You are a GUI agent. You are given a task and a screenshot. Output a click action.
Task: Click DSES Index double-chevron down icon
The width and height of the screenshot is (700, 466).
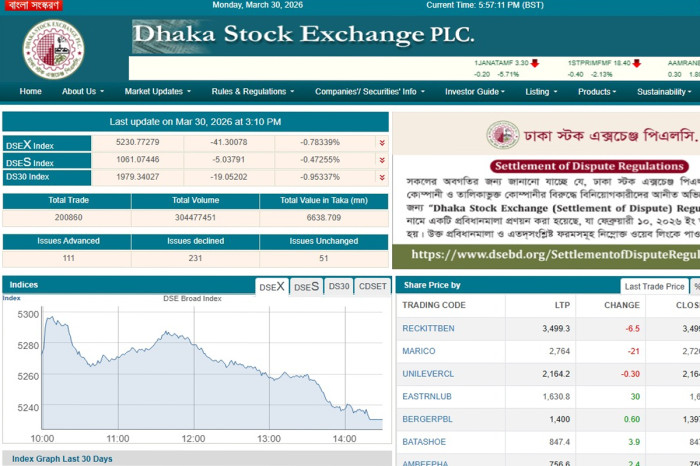pos(381,160)
